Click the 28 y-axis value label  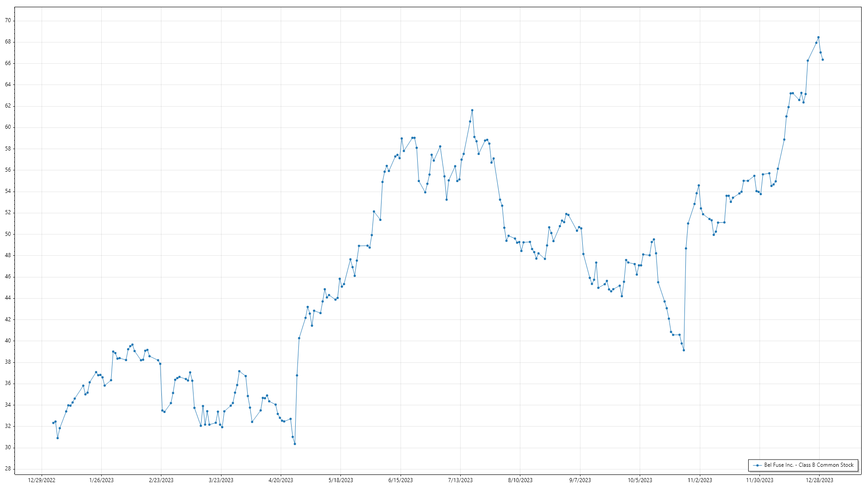click(8, 469)
